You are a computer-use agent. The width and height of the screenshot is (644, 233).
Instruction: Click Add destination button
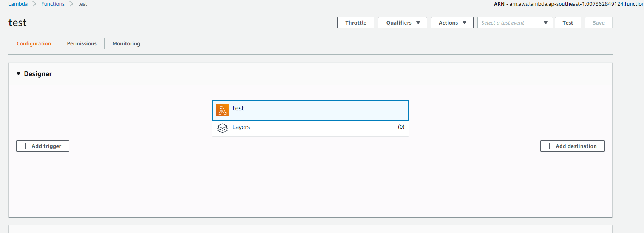coord(572,146)
